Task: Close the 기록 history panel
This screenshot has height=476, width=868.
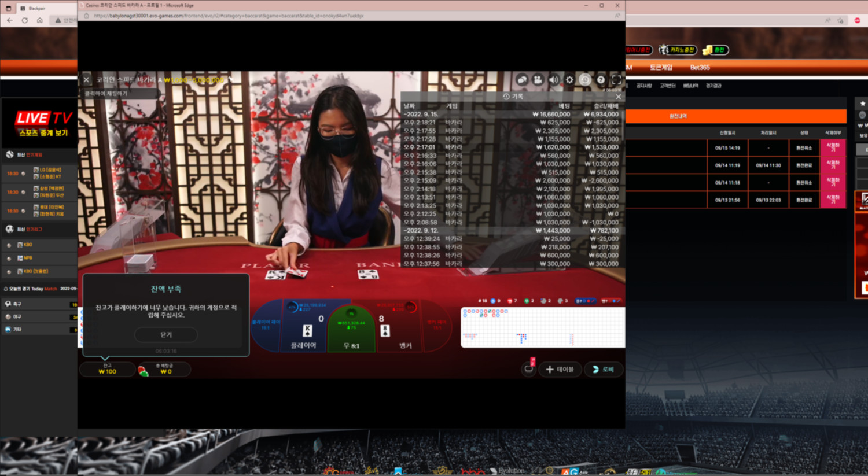Action: click(x=618, y=97)
